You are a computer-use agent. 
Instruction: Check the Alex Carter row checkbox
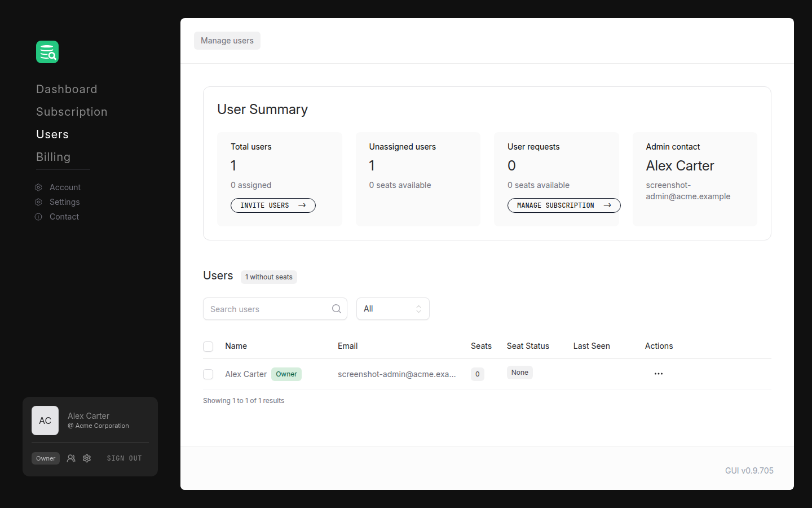[x=208, y=374]
